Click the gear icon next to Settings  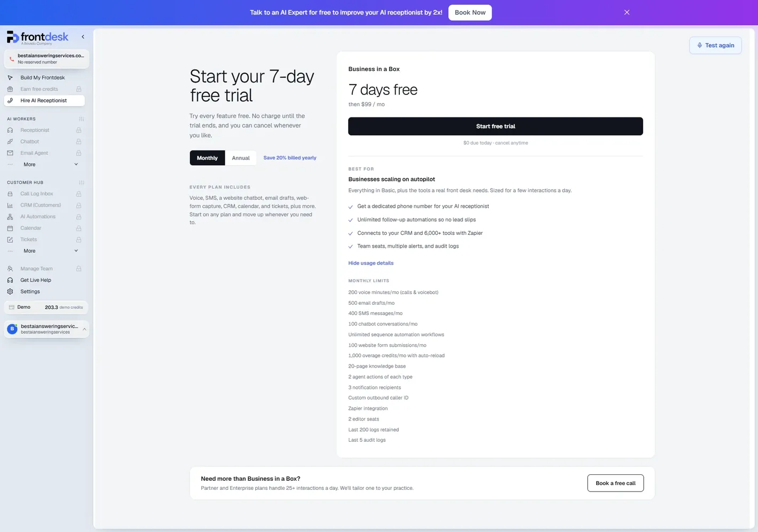[x=10, y=292]
